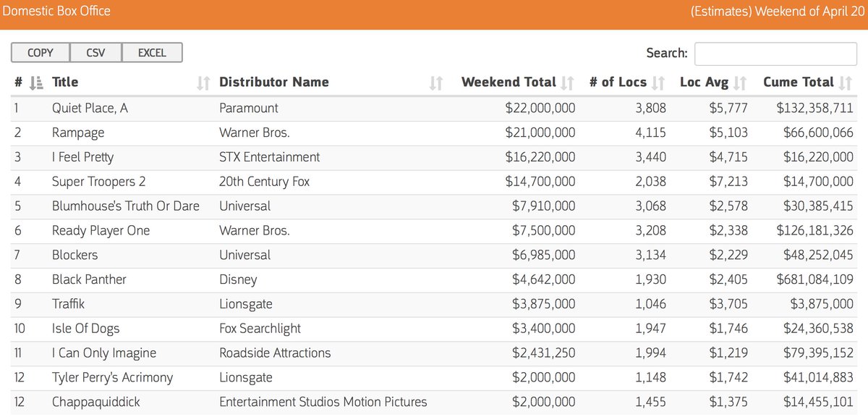Click the $2,431,250 weekend total value

[544, 353]
